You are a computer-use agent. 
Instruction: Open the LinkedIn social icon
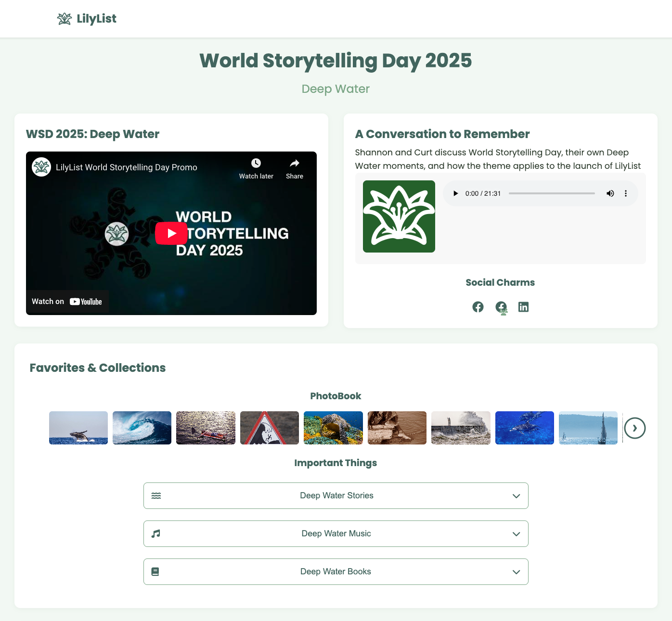pyautogui.click(x=523, y=307)
